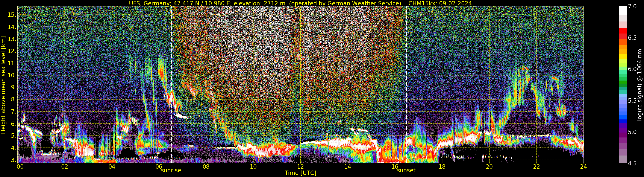Click the time axis tick '08'
The image size is (644, 177).
[x=206, y=167]
